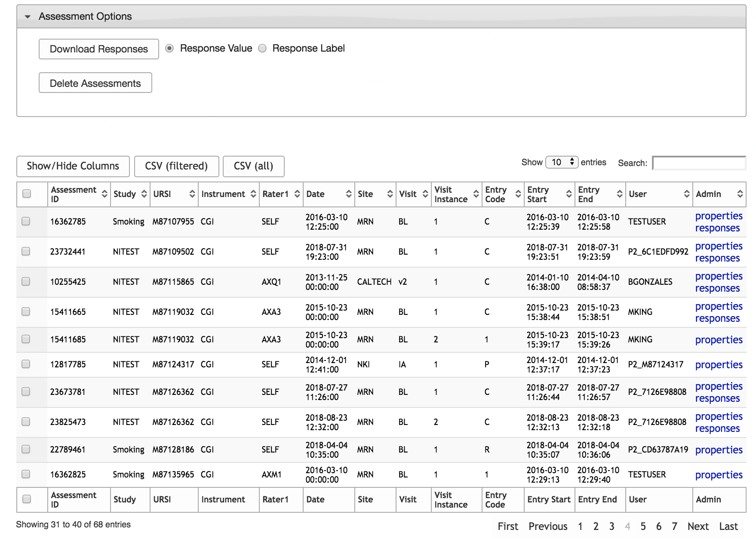The image size is (756, 542).
Task: Check the row for assessment 22789461
Action: click(x=26, y=449)
